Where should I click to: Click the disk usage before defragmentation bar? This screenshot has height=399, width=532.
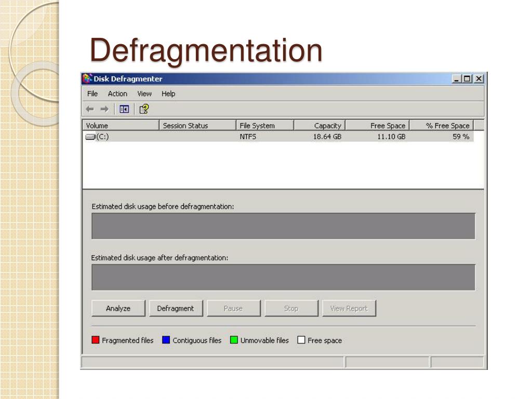(x=283, y=226)
